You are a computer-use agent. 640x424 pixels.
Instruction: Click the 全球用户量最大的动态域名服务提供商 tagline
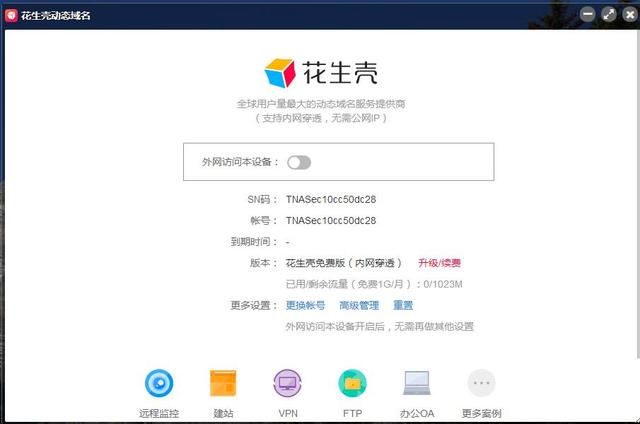(321, 104)
